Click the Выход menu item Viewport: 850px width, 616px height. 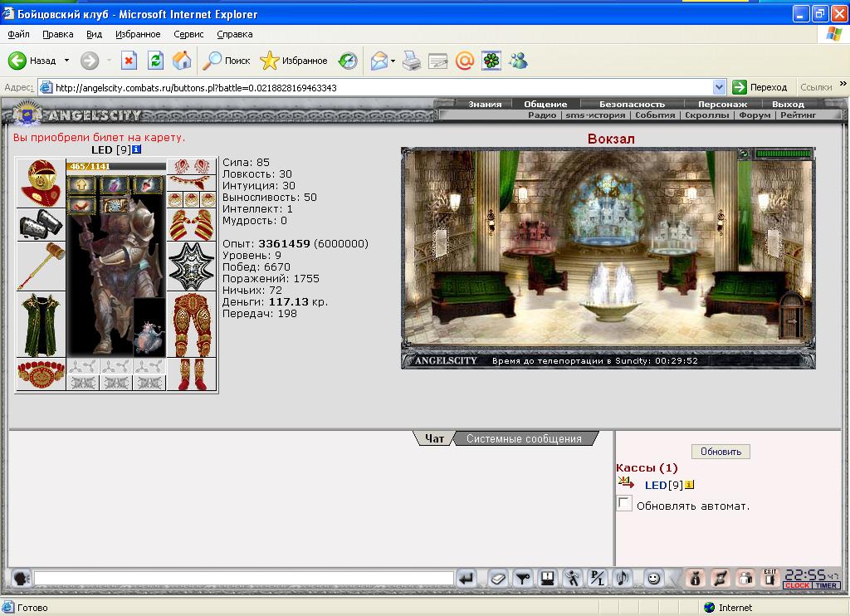click(788, 104)
